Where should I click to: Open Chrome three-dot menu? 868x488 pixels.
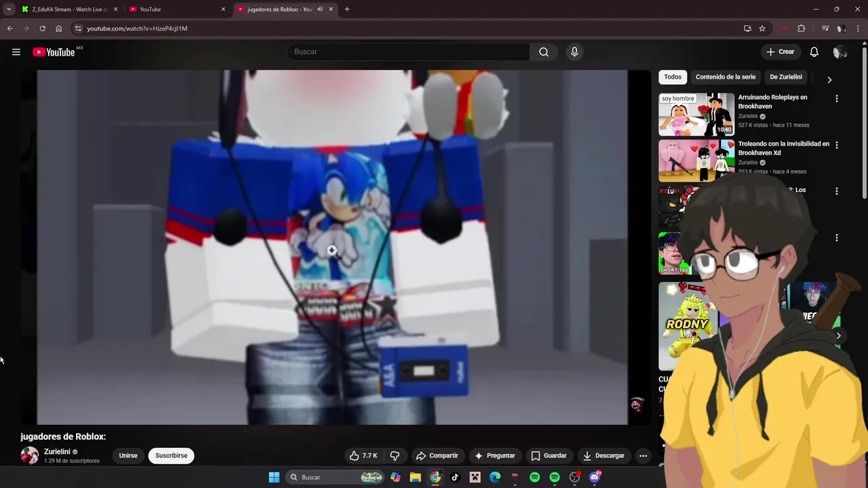click(859, 28)
